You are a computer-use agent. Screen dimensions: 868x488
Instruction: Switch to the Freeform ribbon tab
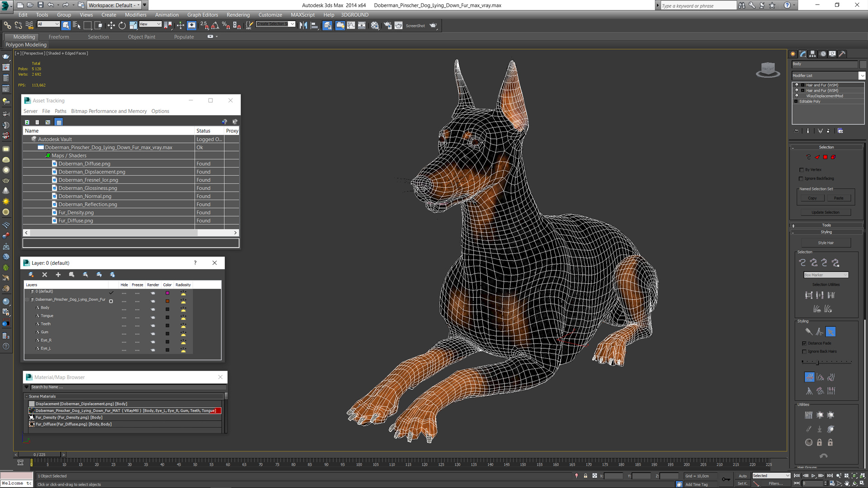[x=59, y=37]
